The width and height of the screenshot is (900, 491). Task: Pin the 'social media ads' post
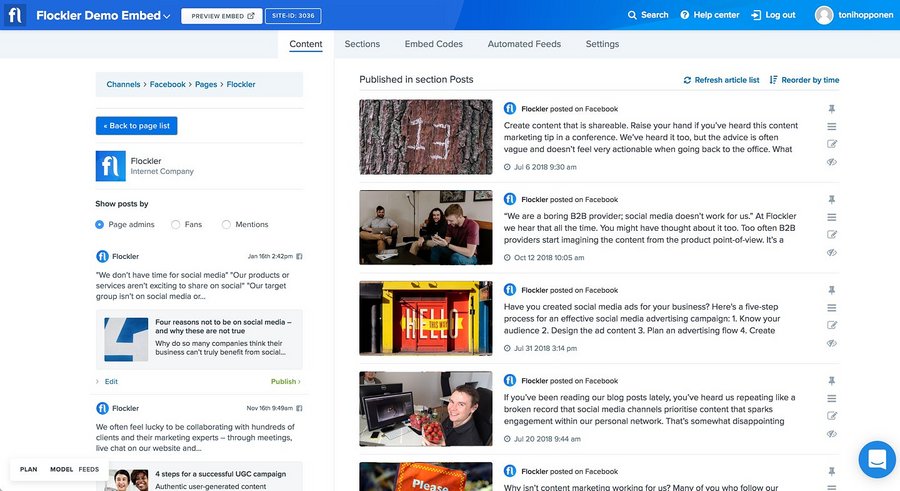832,290
